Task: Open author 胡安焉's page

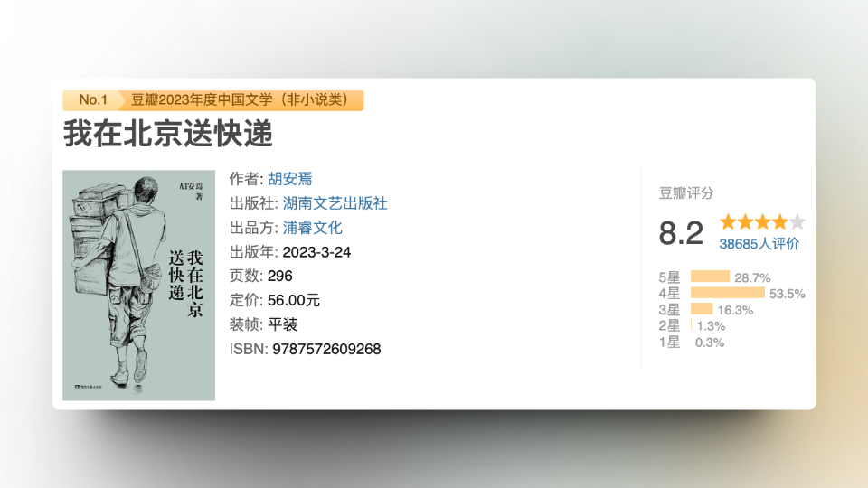Action: point(289,179)
